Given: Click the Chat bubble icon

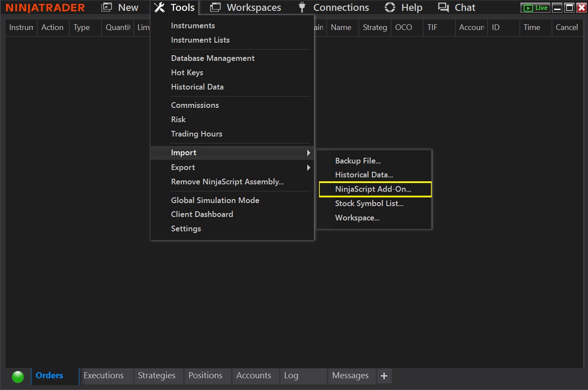Looking at the screenshot, I should [444, 7].
